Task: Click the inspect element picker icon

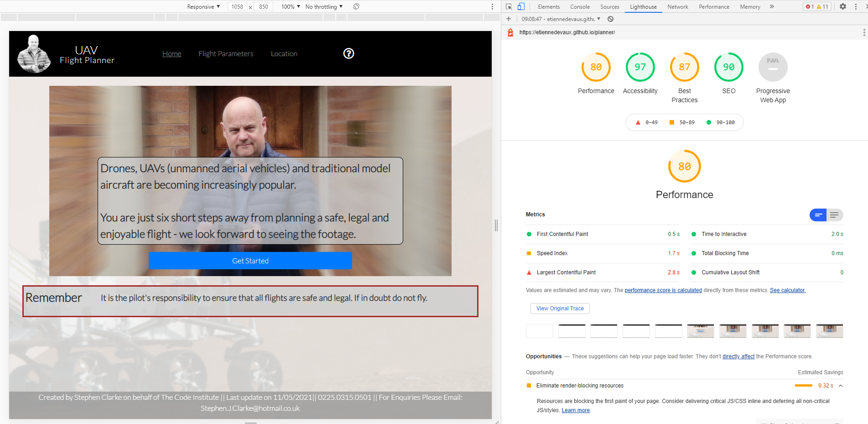Action: (509, 6)
